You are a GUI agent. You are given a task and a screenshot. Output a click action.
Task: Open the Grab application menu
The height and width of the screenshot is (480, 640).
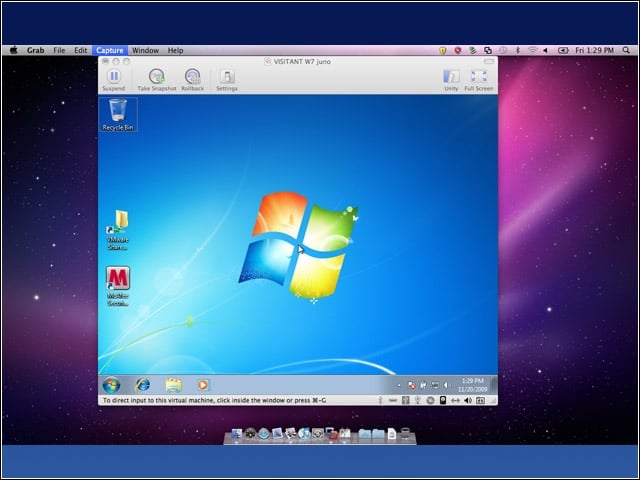click(36, 50)
